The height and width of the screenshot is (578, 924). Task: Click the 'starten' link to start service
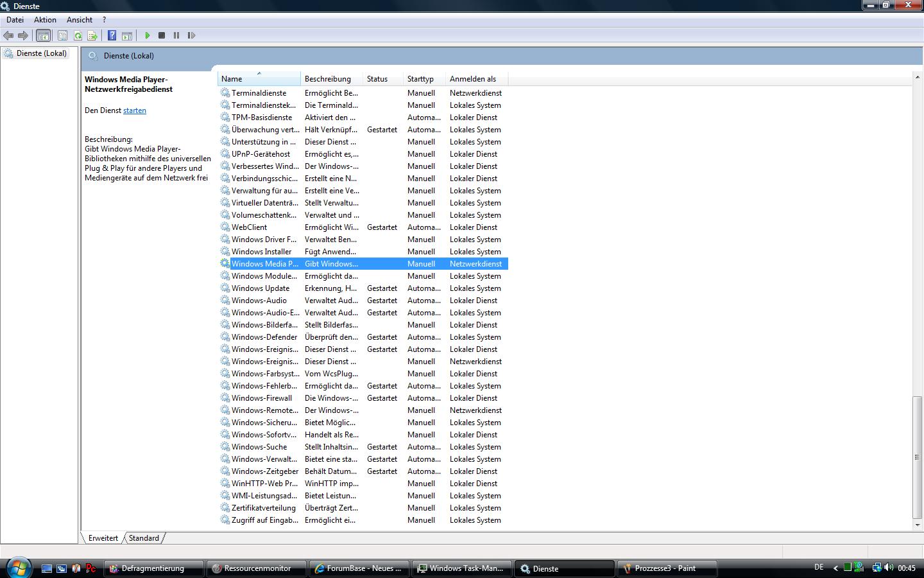[x=135, y=110]
